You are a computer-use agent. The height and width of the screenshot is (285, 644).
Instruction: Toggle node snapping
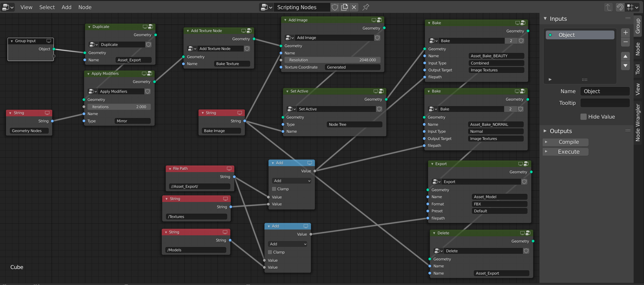(x=620, y=7)
